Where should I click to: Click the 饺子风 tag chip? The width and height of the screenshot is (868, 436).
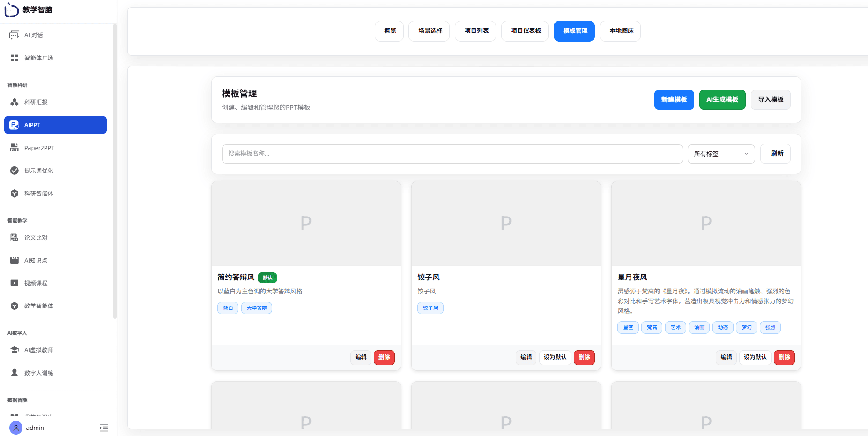[430, 308]
